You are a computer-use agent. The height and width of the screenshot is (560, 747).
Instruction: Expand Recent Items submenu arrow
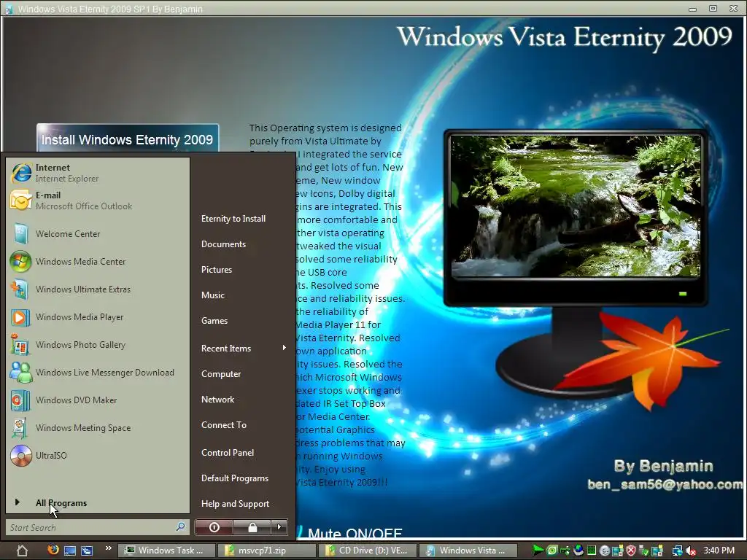[x=284, y=348]
